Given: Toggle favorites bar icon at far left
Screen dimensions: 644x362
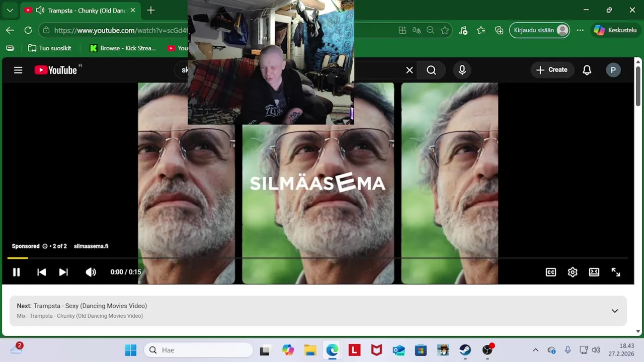Looking at the screenshot, I should click(10, 48).
